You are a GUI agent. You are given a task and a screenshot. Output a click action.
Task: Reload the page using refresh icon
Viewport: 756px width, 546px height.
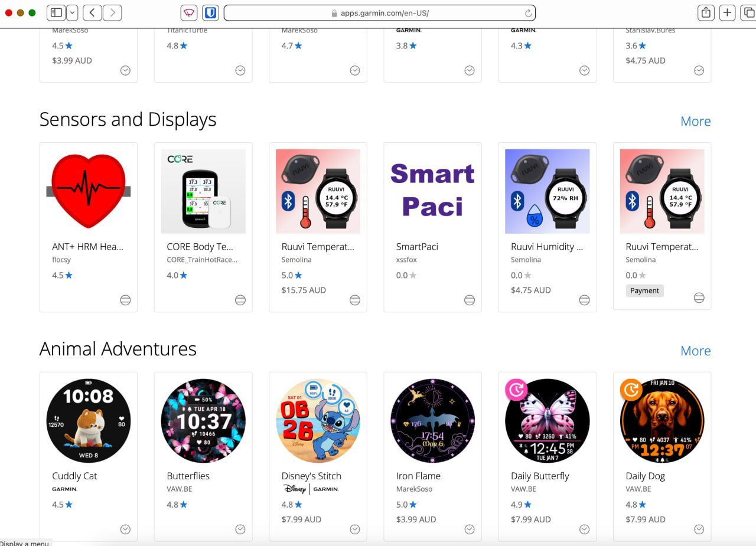(528, 13)
